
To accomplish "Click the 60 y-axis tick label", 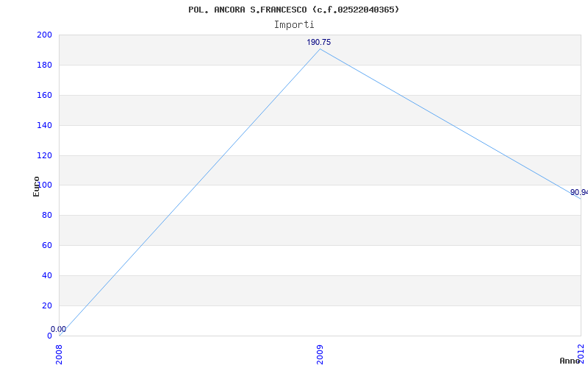I will [x=47, y=246].
